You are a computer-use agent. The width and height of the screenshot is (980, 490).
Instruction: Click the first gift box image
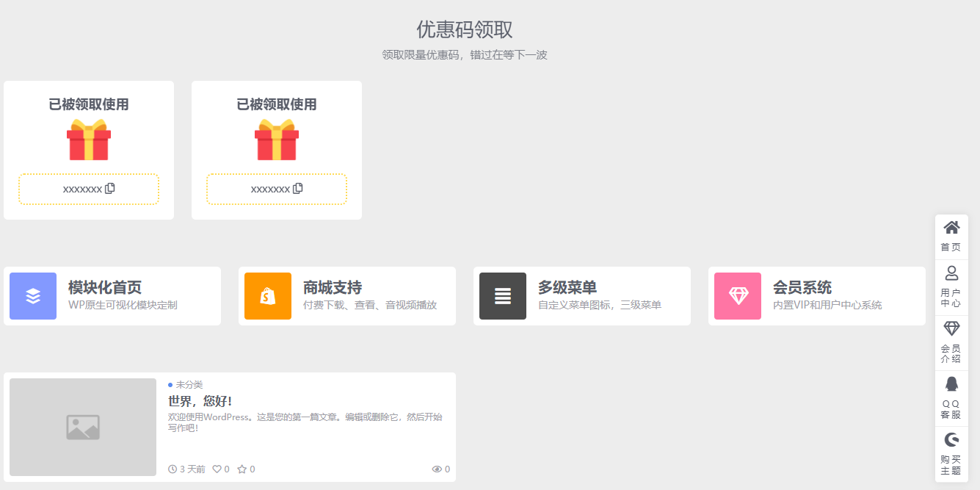pos(89,140)
